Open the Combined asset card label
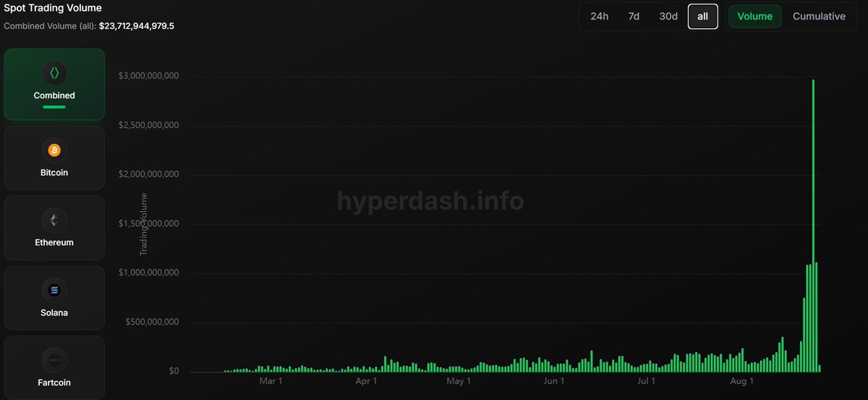The width and height of the screenshot is (868, 400). [54, 95]
